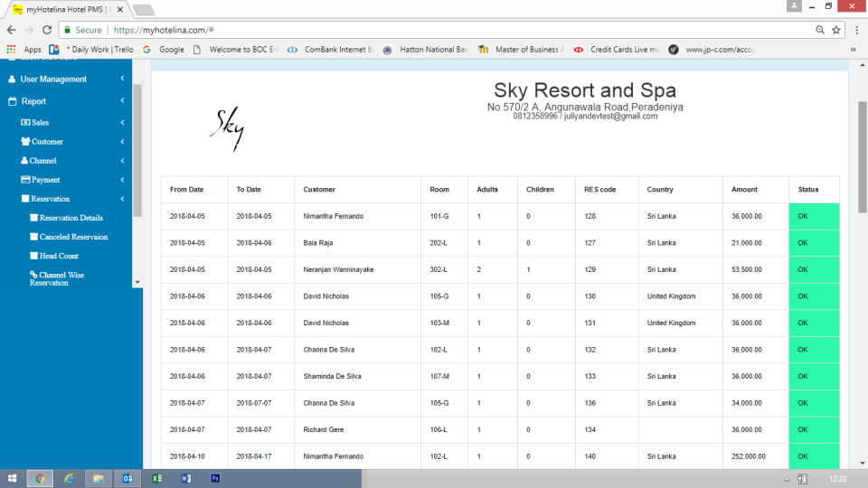Screen dimensions: 868x488
Task: Open Daily Work Trello bookmark
Action: pos(92,49)
